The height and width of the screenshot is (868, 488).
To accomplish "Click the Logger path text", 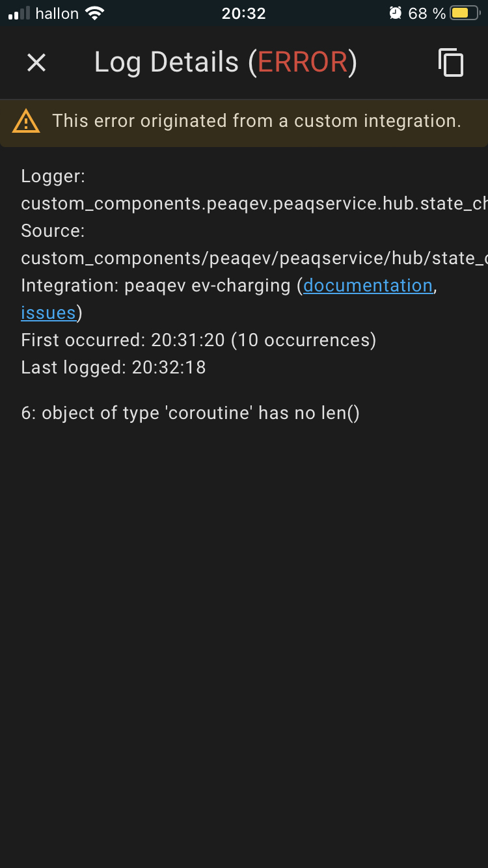I will click(x=244, y=203).
